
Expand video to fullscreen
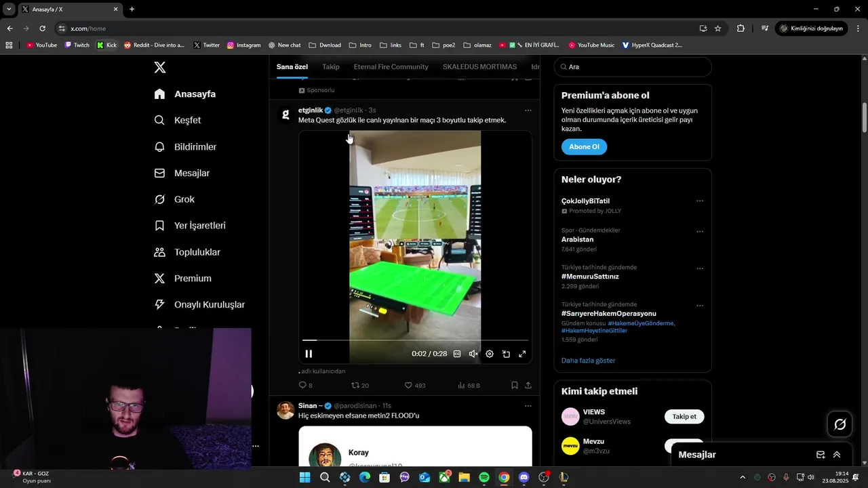click(x=522, y=354)
